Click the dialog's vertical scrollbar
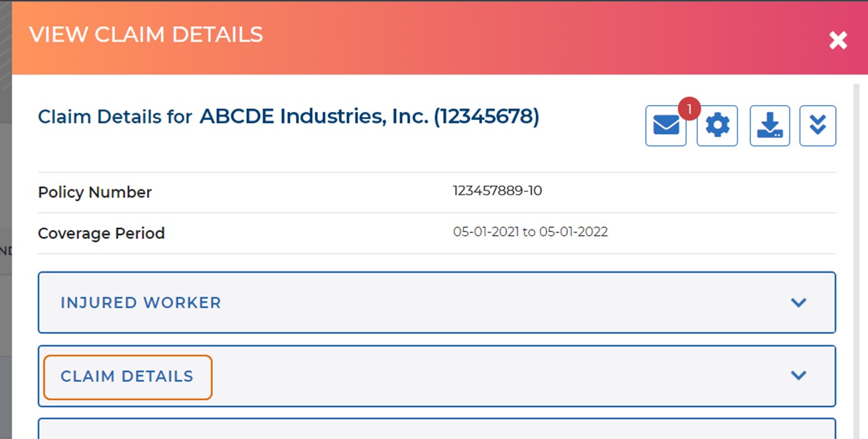This screenshot has height=439, width=868. [x=857, y=250]
